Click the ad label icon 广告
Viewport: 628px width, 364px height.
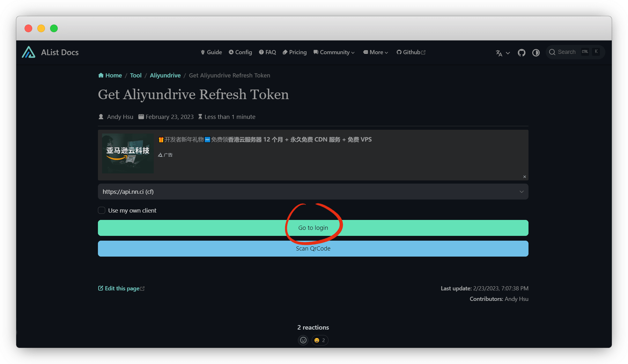[165, 155]
